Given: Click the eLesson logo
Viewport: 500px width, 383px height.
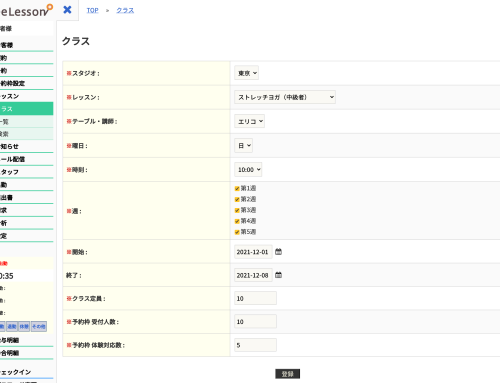Looking at the screenshot, I should pyautogui.click(x=26, y=11).
